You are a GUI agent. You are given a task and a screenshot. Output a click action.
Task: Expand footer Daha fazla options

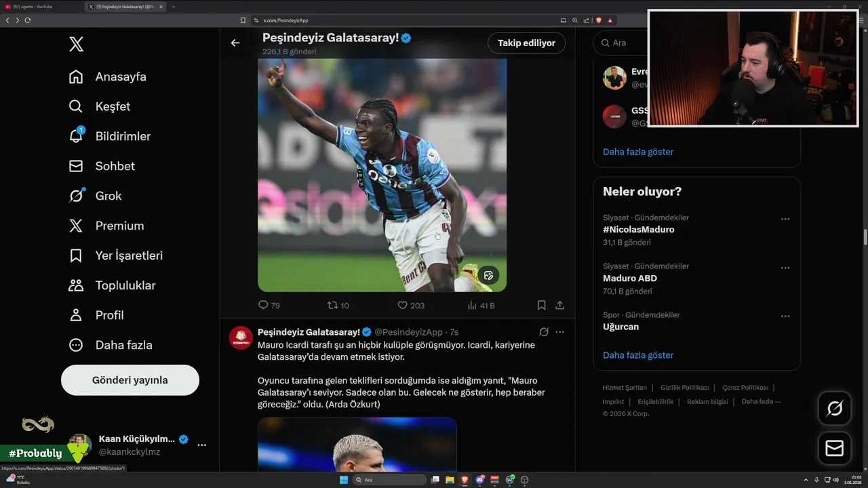(761, 402)
